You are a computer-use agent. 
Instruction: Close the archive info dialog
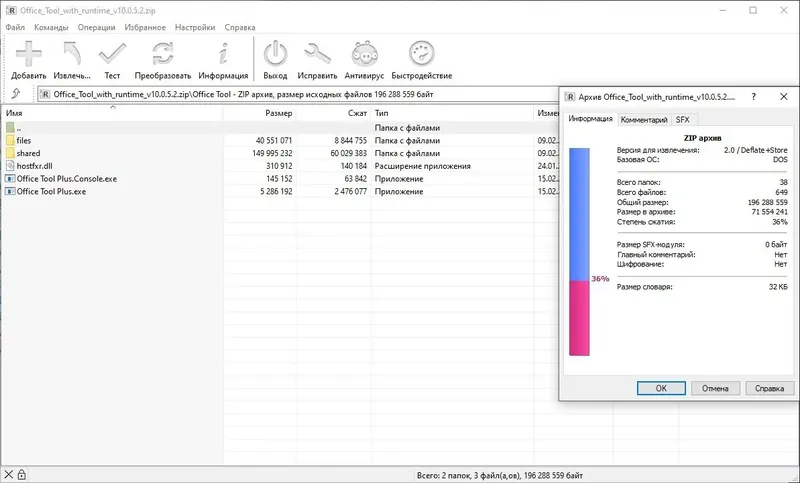pos(784,97)
